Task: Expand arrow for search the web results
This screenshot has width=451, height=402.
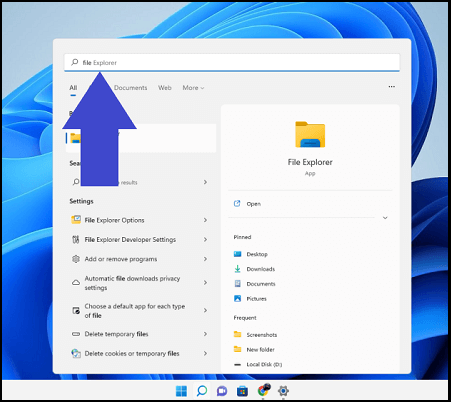Action: click(205, 182)
